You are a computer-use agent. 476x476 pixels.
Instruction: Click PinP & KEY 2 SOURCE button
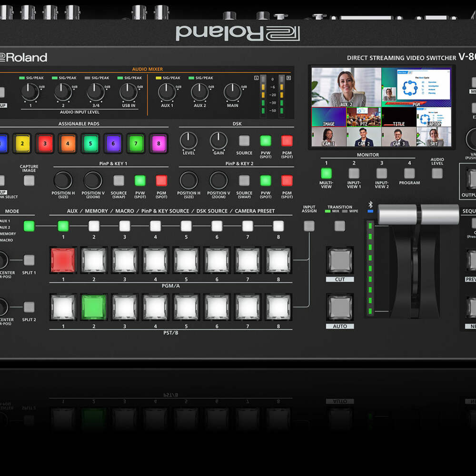point(244,180)
